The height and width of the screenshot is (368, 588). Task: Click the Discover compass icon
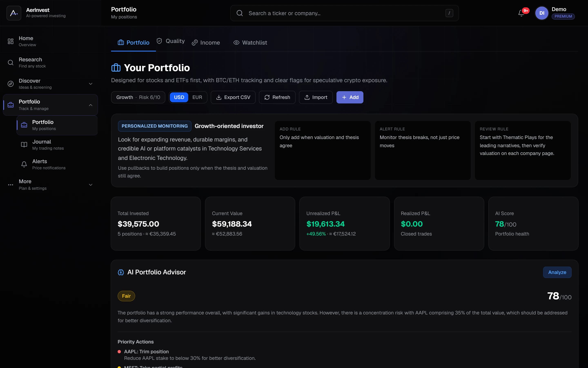tap(10, 84)
